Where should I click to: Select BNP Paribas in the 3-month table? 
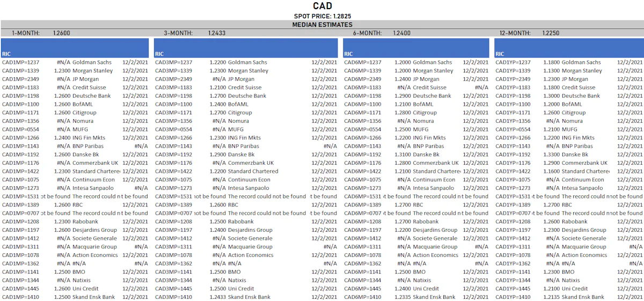(x=244, y=146)
